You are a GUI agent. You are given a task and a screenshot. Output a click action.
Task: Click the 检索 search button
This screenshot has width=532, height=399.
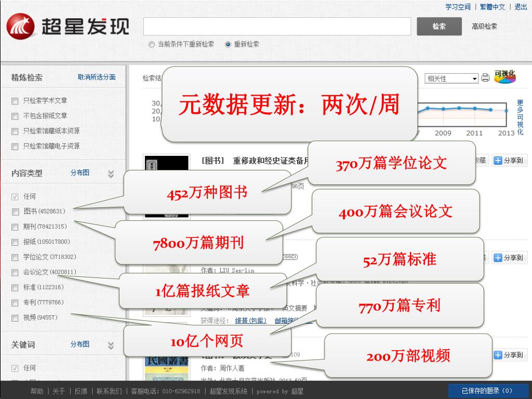point(439,26)
